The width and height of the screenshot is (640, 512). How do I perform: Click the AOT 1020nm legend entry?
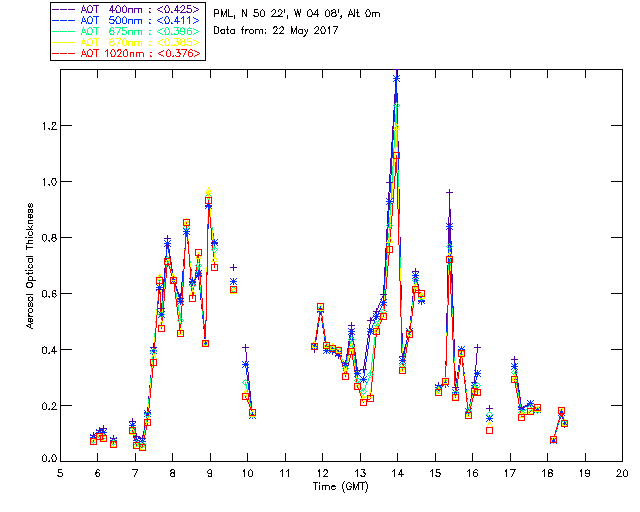point(127,53)
